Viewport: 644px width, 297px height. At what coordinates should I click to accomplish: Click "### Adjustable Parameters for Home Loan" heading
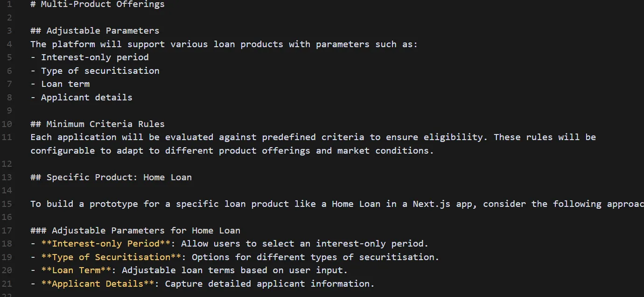(135, 231)
